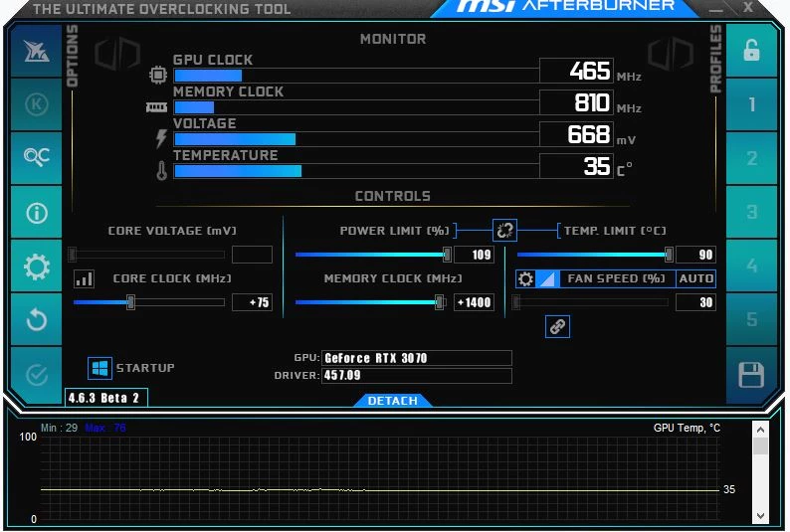Viewport: 790px width, 532px height.
Task: Click the GPU chip icon beside GPU Clock
Action: 158,75
